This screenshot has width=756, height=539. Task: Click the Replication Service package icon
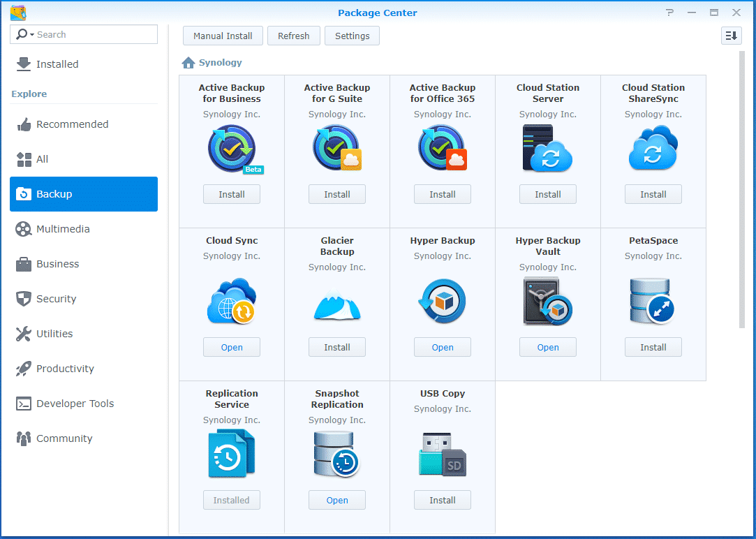232,454
